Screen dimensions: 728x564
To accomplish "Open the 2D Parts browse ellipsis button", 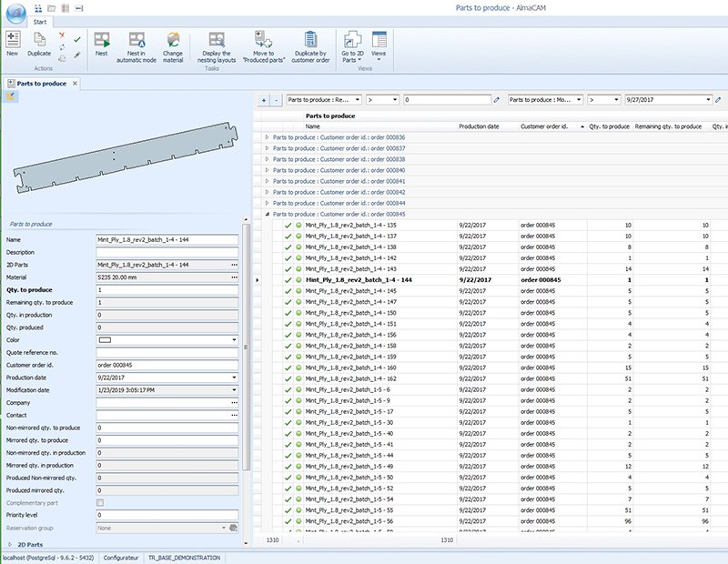I will click(x=237, y=266).
